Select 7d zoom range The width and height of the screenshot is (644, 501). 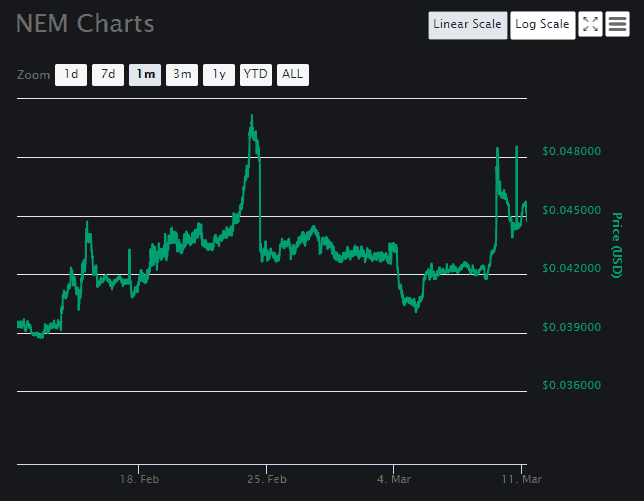(108, 75)
